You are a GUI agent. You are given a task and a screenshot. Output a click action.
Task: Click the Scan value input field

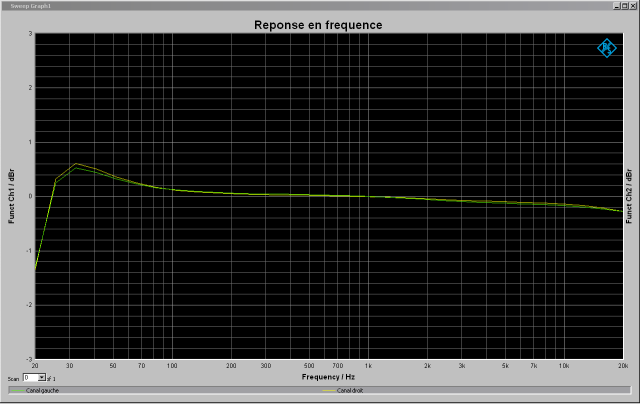tap(30, 379)
